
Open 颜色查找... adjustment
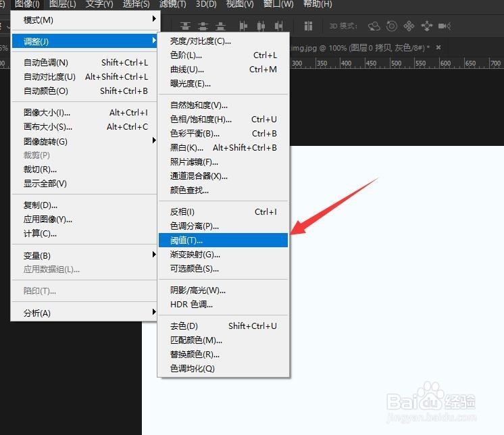point(224,190)
